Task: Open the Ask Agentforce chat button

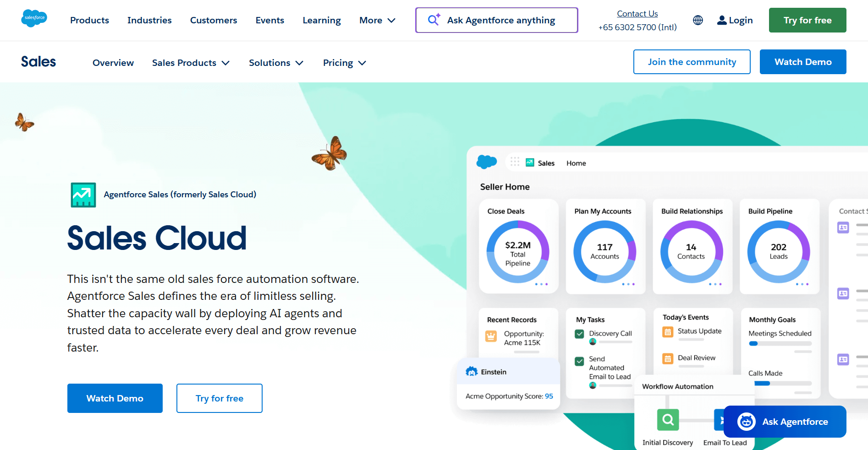Action: point(785,422)
